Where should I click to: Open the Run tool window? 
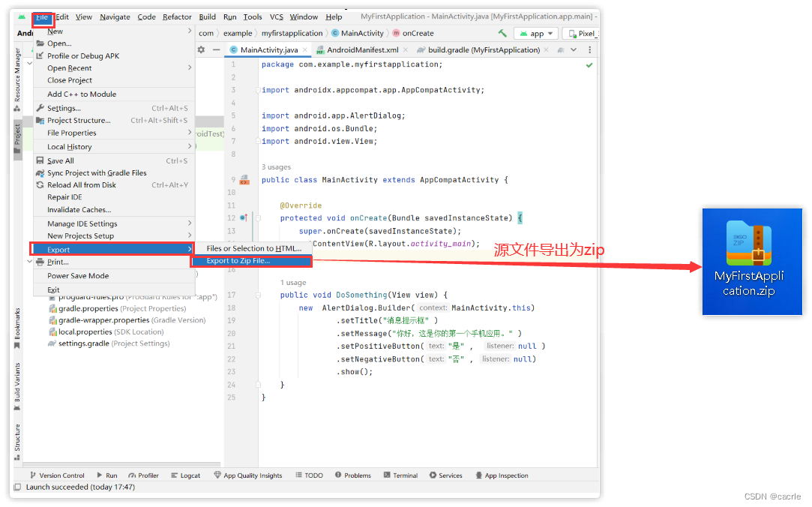107,475
